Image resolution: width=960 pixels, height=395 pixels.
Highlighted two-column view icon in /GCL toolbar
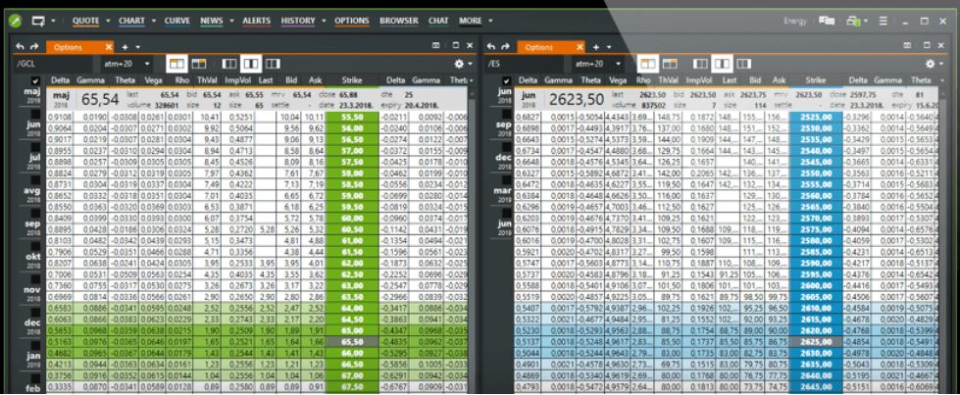pos(251,63)
